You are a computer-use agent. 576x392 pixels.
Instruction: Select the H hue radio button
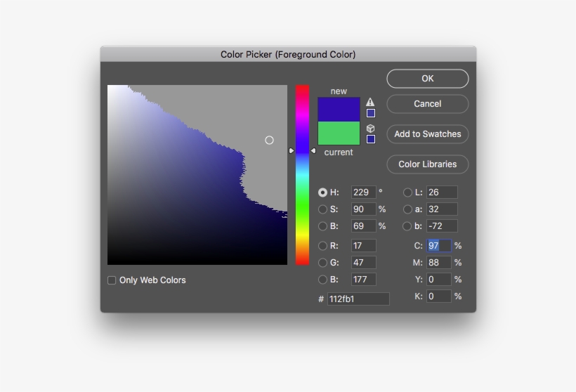point(323,192)
